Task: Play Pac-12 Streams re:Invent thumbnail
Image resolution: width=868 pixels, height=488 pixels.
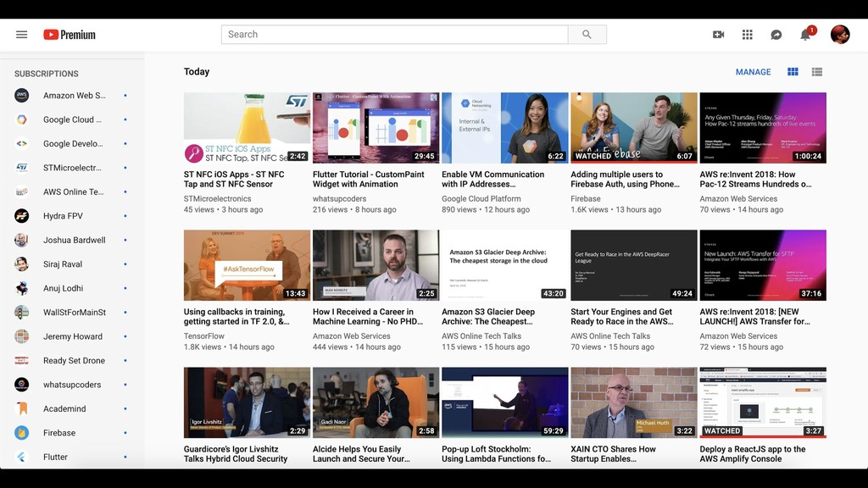Action: pos(763,128)
